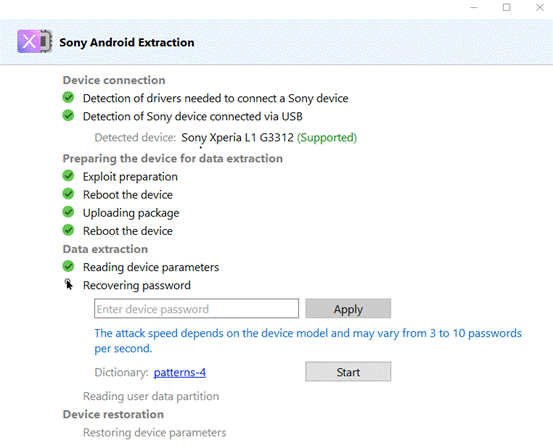
Task: Click the Recovering password step label
Action: 137,285
